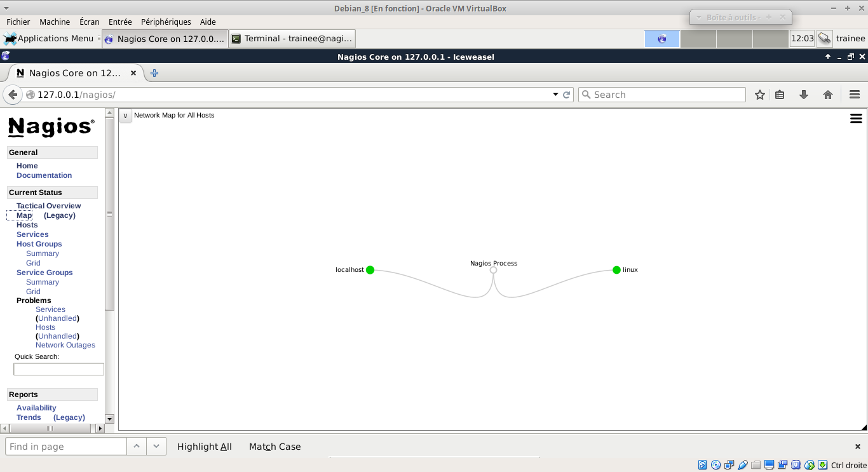This screenshot has width=868, height=472.
Task: Open the Hosts status page
Action: pyautogui.click(x=27, y=225)
